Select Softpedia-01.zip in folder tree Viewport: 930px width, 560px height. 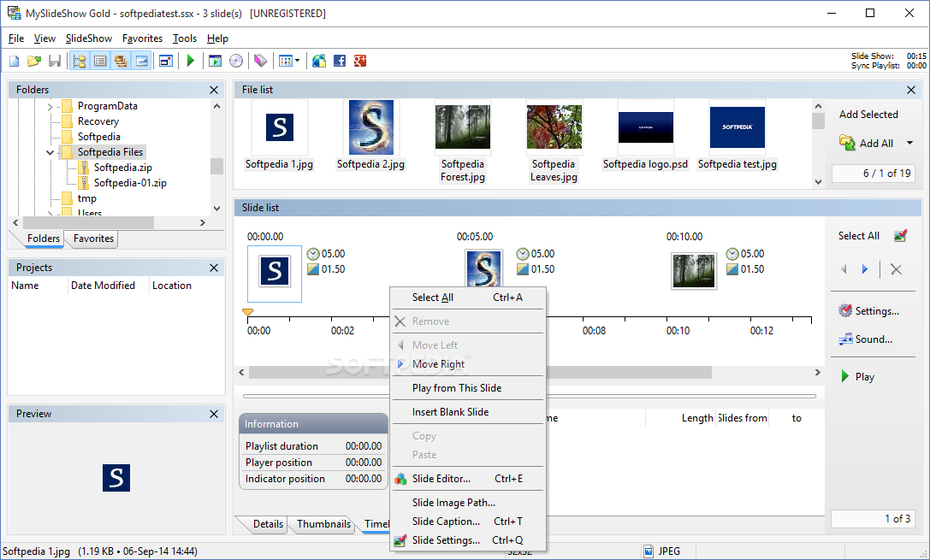click(x=130, y=183)
